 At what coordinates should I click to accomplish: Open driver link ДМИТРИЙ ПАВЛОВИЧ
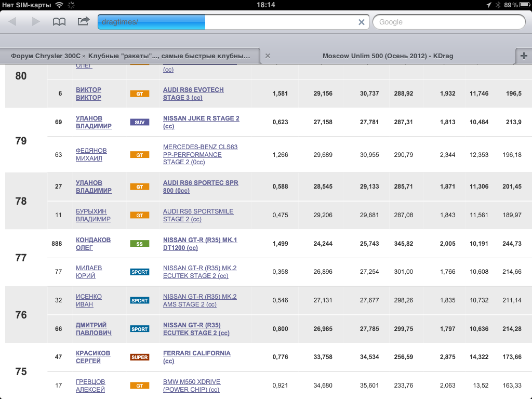click(94, 329)
